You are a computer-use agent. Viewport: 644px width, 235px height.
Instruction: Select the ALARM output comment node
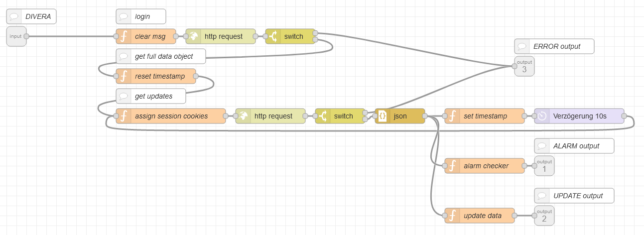[574, 146]
